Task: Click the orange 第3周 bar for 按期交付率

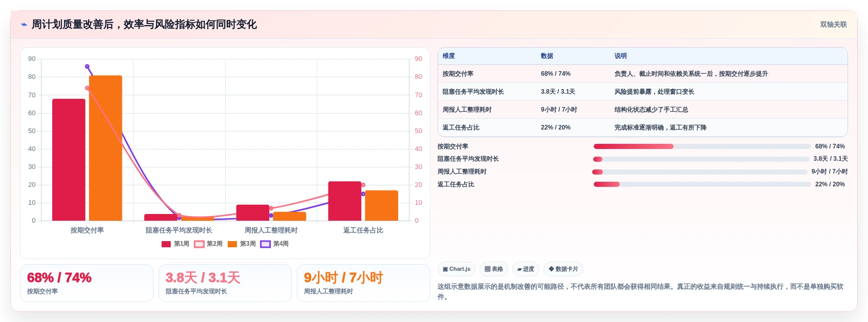Action: (105, 148)
